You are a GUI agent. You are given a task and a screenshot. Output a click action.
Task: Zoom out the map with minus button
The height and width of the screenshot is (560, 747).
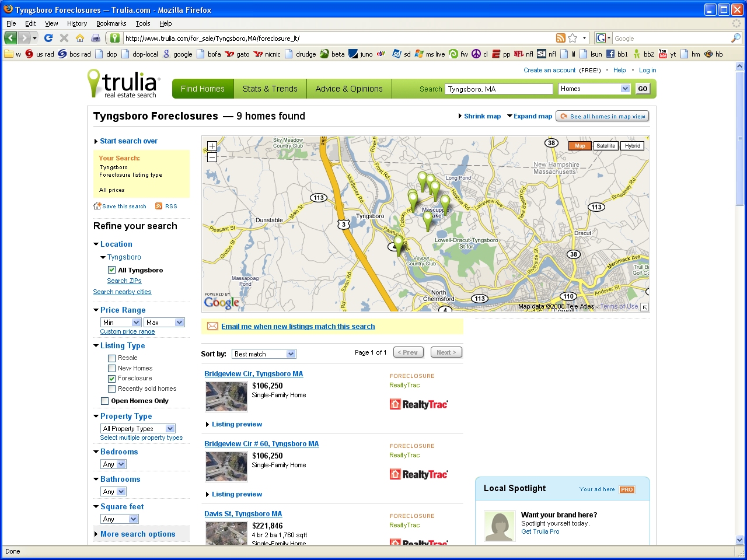(x=212, y=157)
